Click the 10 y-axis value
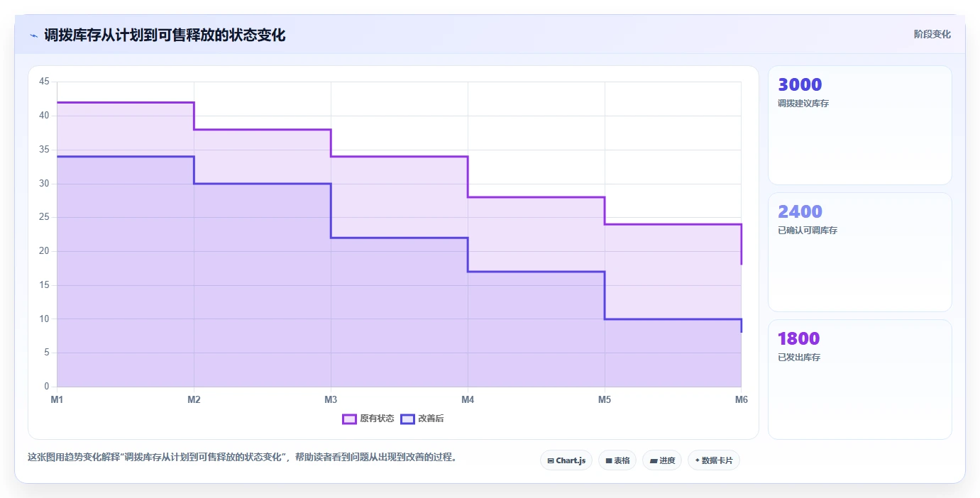This screenshot has width=980, height=498. click(44, 319)
